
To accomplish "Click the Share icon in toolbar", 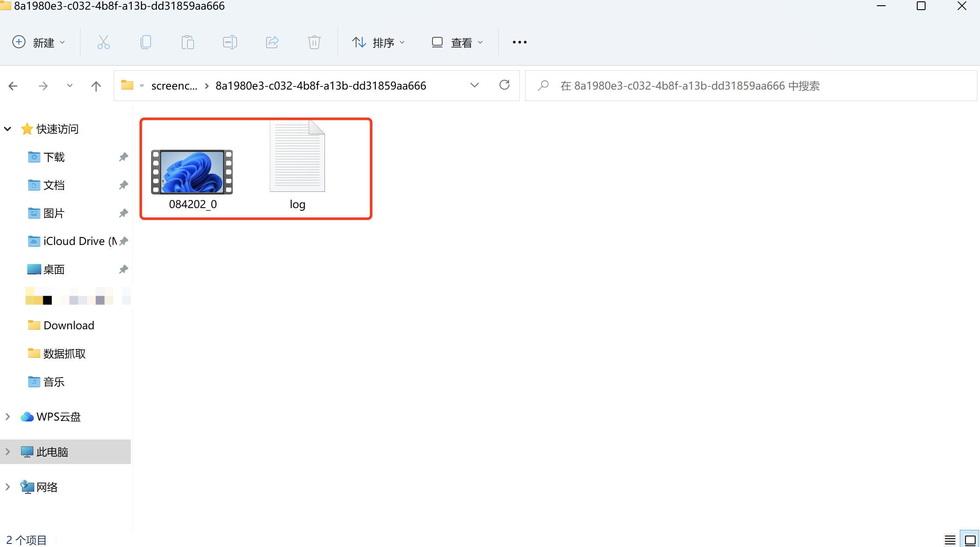I will click(x=272, y=42).
